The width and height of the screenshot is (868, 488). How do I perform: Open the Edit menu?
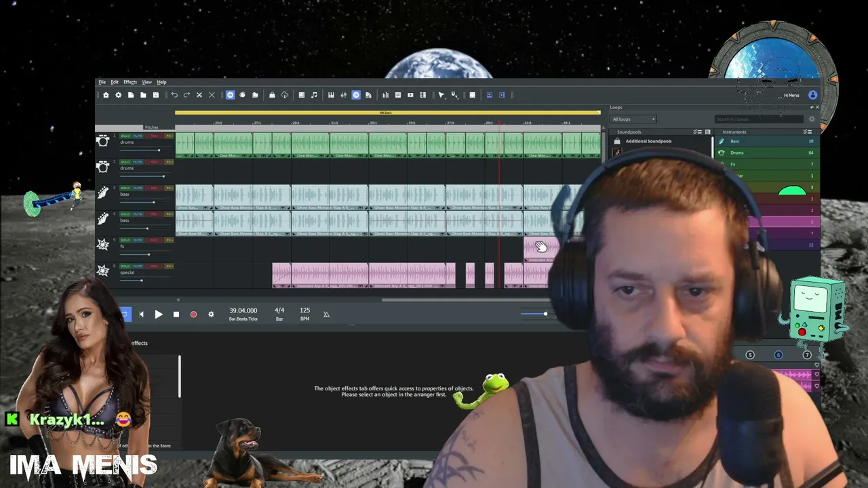tap(115, 82)
